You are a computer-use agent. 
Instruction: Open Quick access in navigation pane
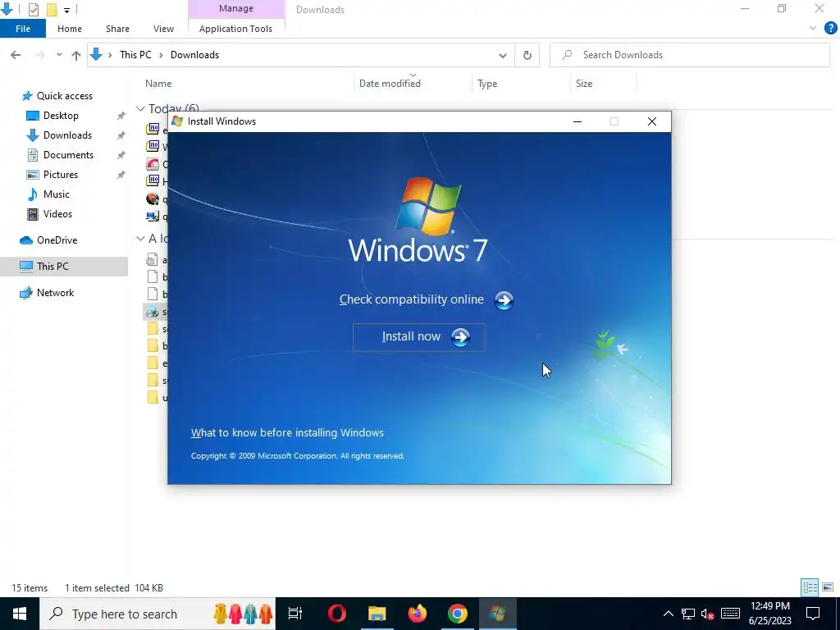coord(64,96)
